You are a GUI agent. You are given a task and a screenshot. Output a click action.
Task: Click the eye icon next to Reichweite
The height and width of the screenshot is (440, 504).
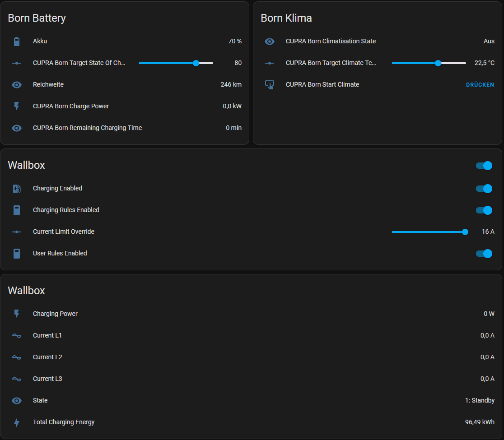pos(17,85)
